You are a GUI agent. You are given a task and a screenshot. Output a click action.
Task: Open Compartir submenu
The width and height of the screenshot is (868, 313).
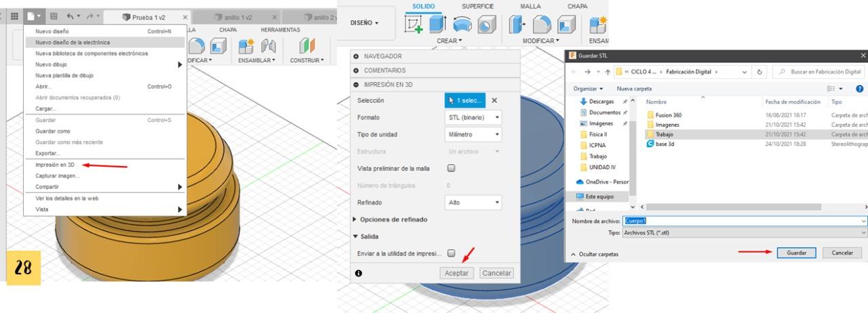pos(105,187)
